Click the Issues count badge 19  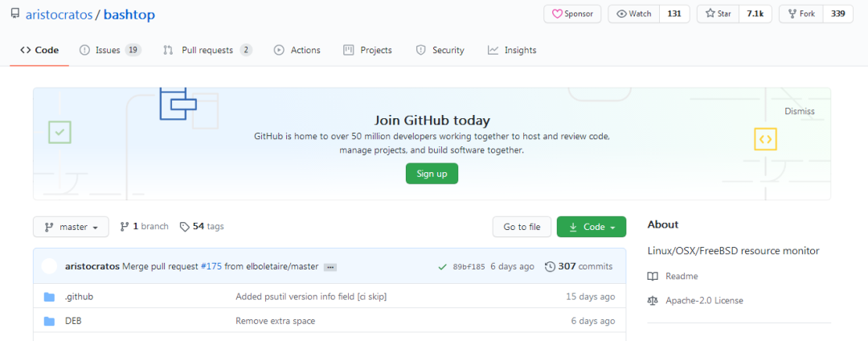pos(133,50)
